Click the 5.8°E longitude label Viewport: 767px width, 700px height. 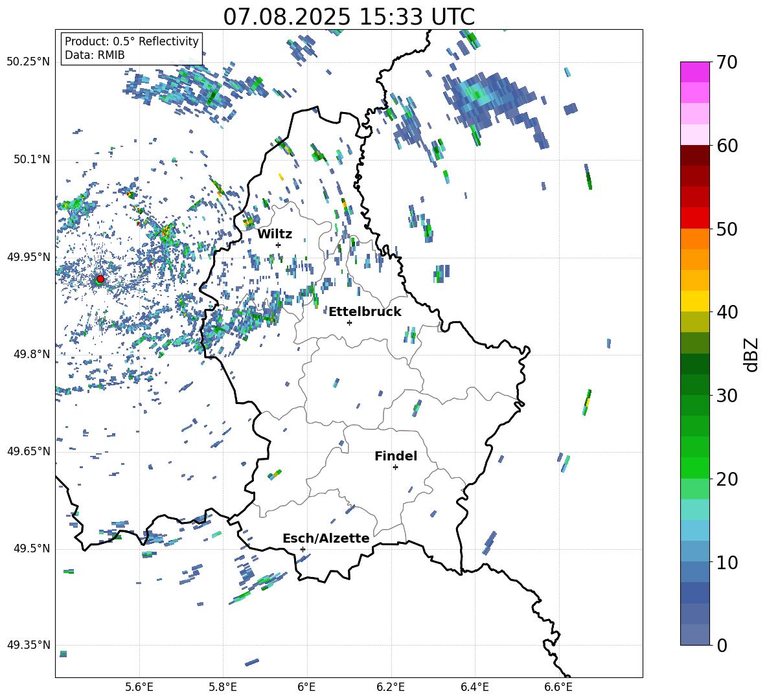223,687
